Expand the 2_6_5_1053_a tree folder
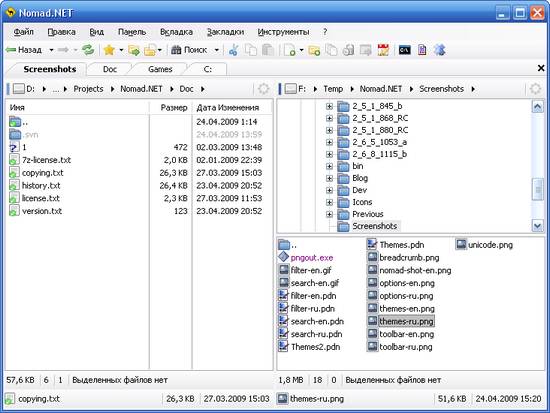This screenshot has width=550, height=413. click(x=329, y=142)
